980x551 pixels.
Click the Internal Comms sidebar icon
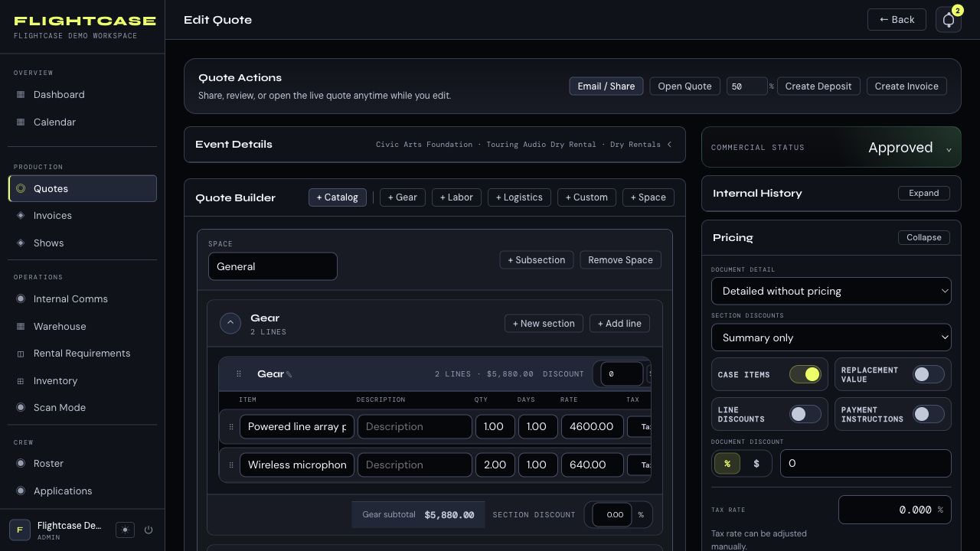(x=21, y=299)
